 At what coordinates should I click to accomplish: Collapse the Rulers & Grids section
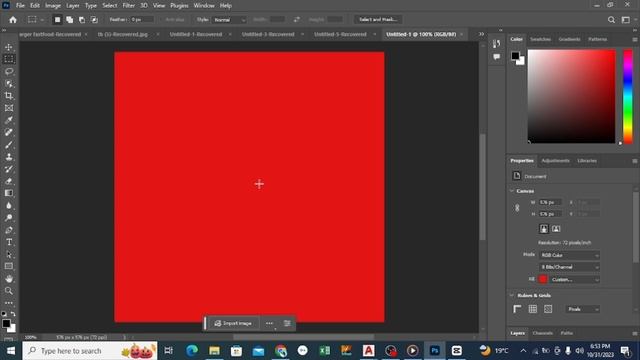[512, 295]
